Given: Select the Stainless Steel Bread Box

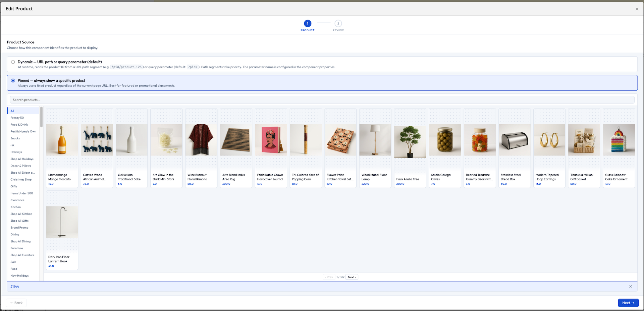Looking at the screenshot, I should 515,148.
